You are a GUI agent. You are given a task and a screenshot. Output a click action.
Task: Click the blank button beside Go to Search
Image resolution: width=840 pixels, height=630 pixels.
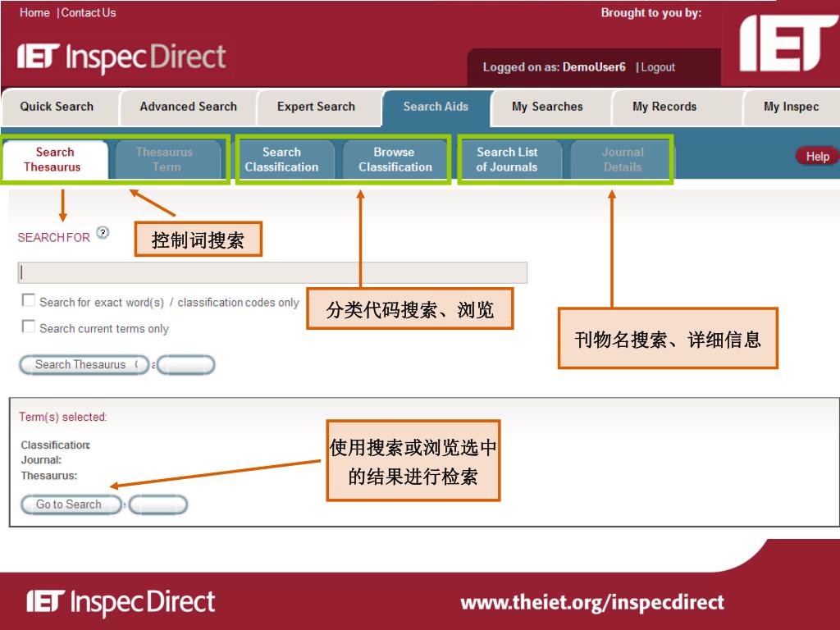[158, 504]
